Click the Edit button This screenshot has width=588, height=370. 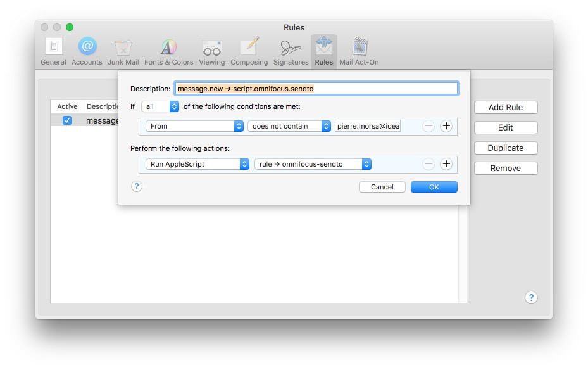pos(506,127)
